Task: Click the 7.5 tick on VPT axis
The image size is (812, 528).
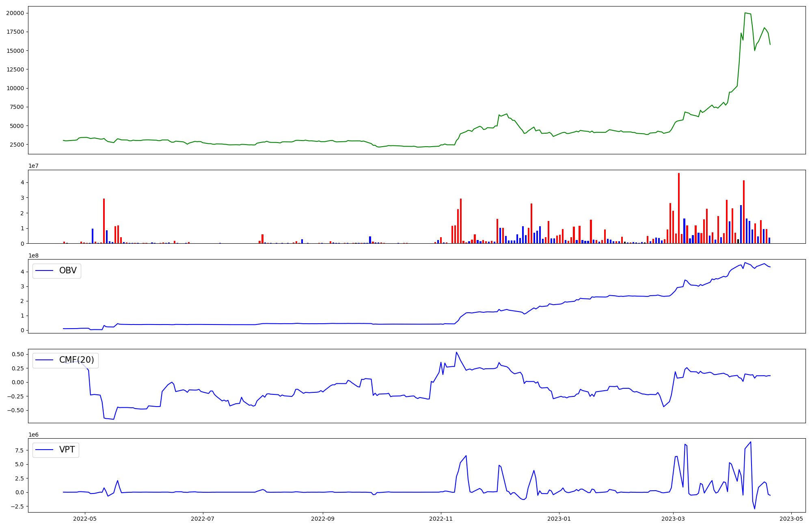Action: pyautogui.click(x=19, y=450)
